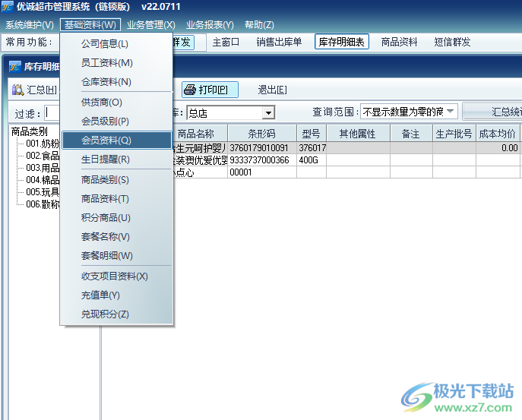Select 001.奶粉 category tree item
This screenshot has height=420, width=522.
43,144
